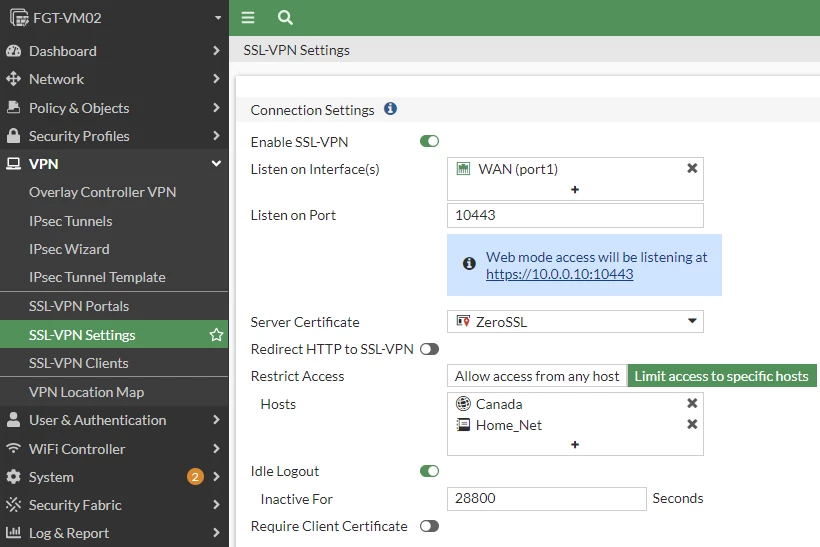Expand the System chevron
The width and height of the screenshot is (820, 547).
216,476
